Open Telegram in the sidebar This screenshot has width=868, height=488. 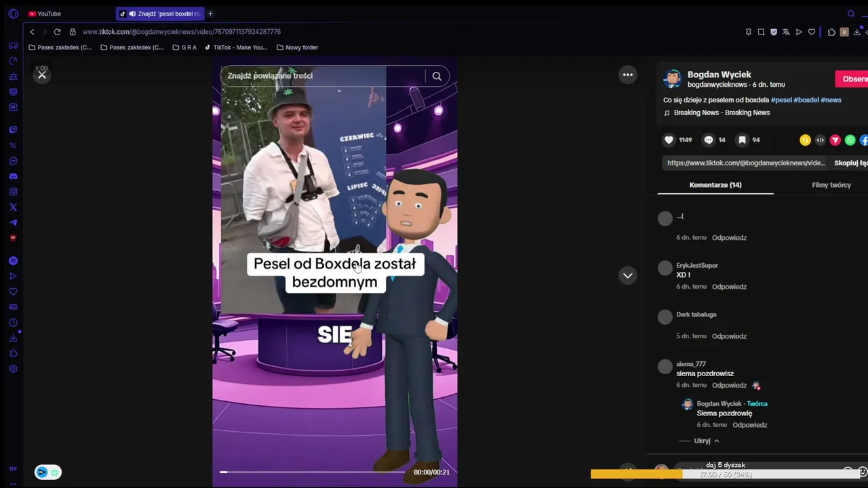13,222
